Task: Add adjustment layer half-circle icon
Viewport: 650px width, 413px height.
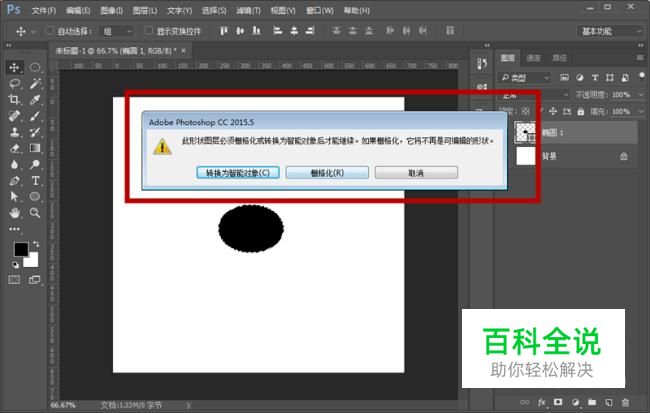Action: [575, 402]
